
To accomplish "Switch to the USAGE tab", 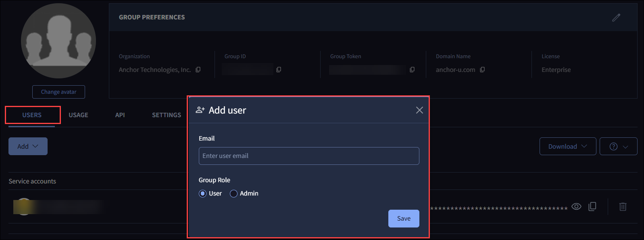I will coord(78,115).
